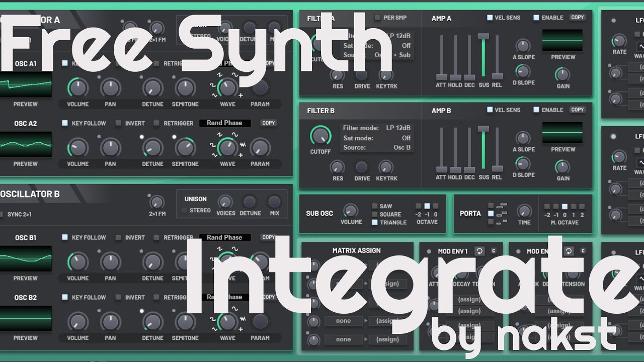Click AMP A GAIN knob
This screenshot has width=644, height=362.
[562, 75]
